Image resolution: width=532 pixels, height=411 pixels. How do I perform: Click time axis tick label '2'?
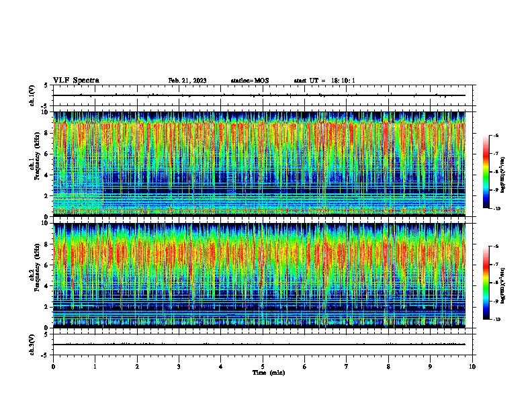[137, 367]
